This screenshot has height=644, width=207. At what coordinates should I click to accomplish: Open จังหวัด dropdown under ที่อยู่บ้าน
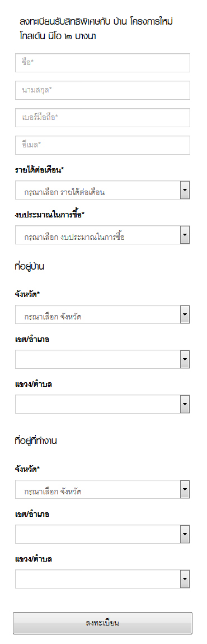(x=102, y=314)
